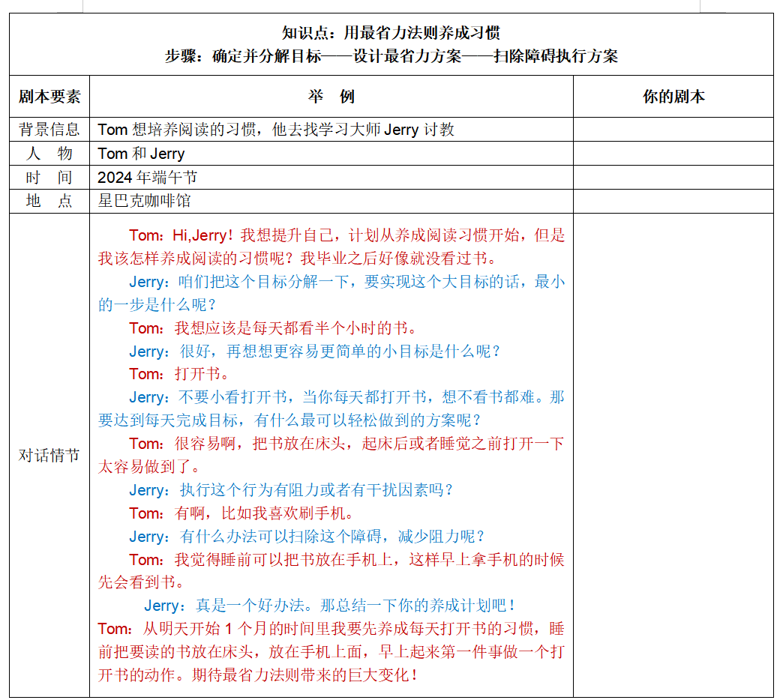The height and width of the screenshot is (700, 780).
Task: Click the steps line starting with '步骤：确定并分解目标'
Action: (x=391, y=56)
